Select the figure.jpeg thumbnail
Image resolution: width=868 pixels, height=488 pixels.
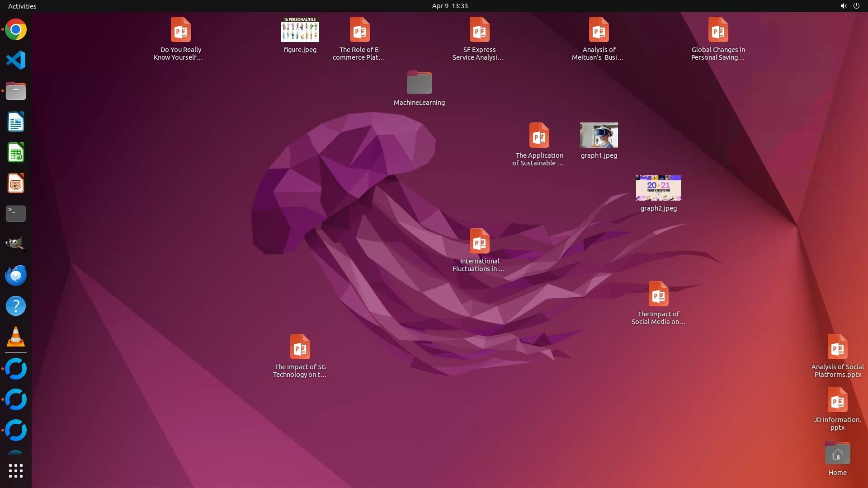tap(300, 30)
